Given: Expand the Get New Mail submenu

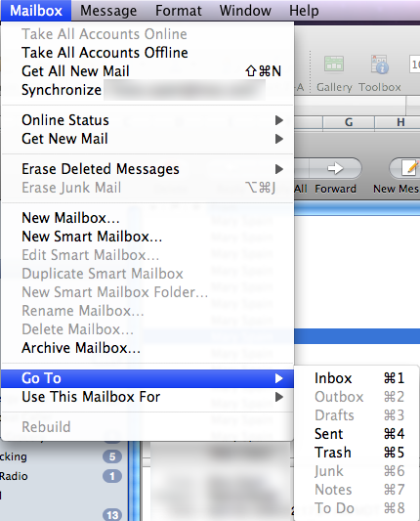Looking at the screenshot, I should [x=147, y=139].
